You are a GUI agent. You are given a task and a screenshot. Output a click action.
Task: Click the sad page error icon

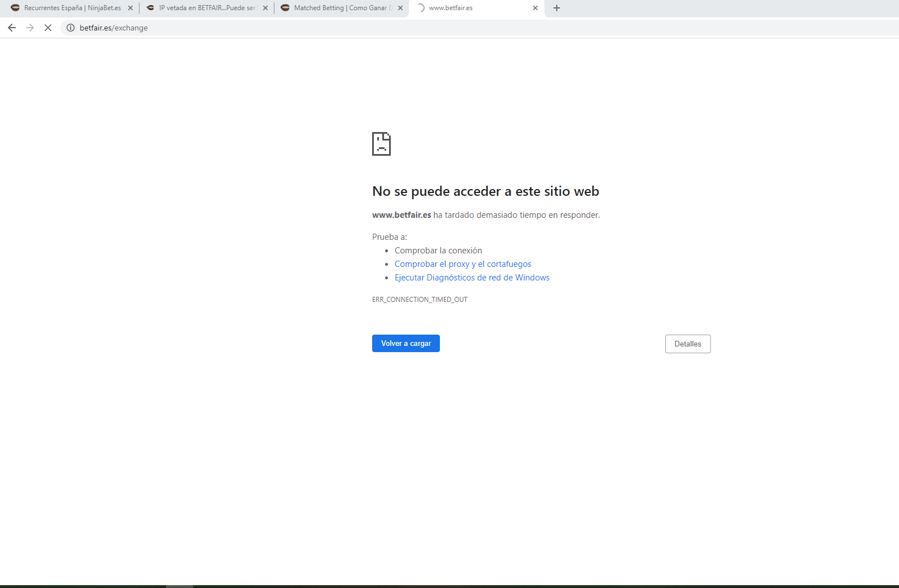381,144
